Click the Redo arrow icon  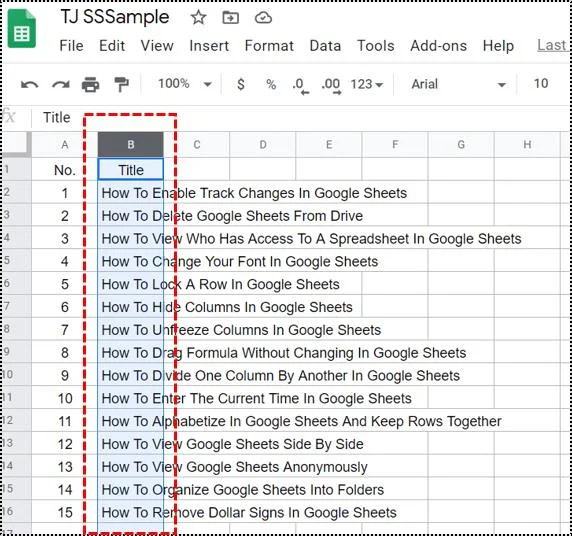click(61, 85)
